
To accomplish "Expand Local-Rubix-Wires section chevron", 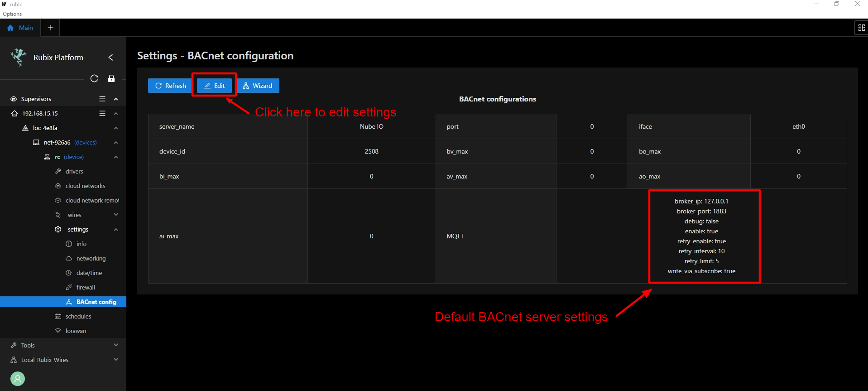I will pos(116,360).
